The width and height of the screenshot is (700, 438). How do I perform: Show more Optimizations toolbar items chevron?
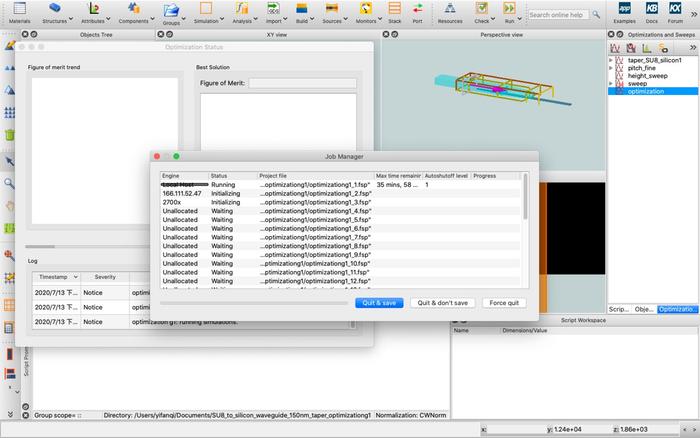(693, 47)
